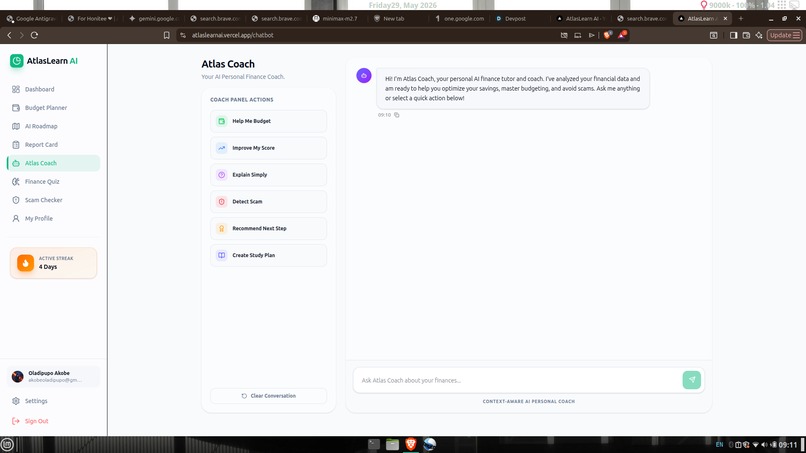Screen dimensions: 806x453
Task: Toggle the browser sidebar panel icon
Action: tap(734, 35)
